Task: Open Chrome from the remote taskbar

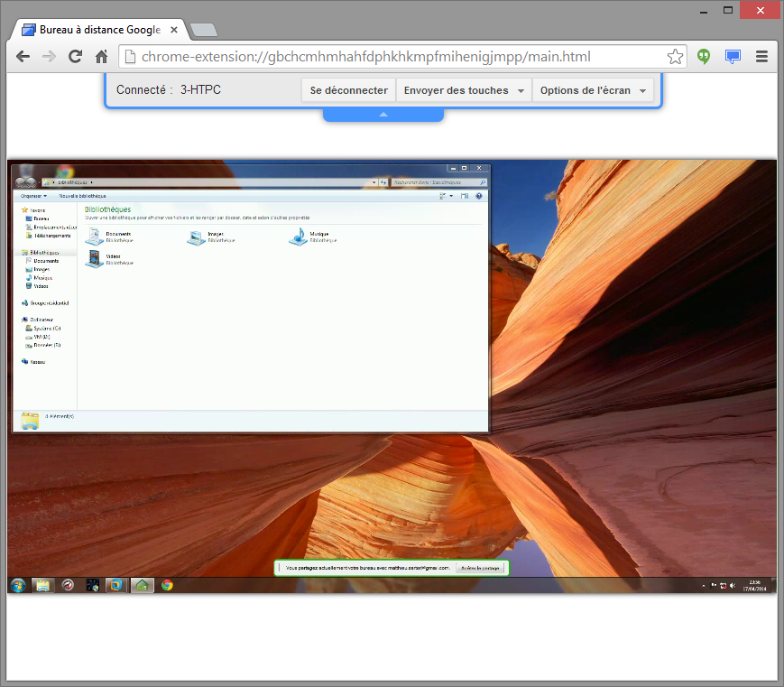Action: 167,585
